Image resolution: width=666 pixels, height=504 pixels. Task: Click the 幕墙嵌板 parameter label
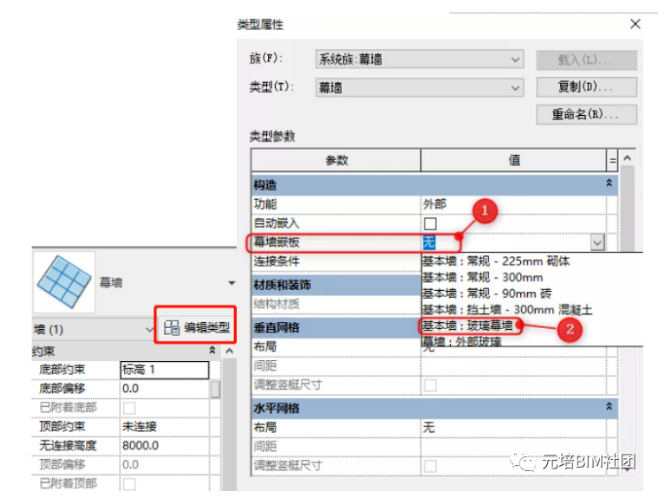click(277, 242)
